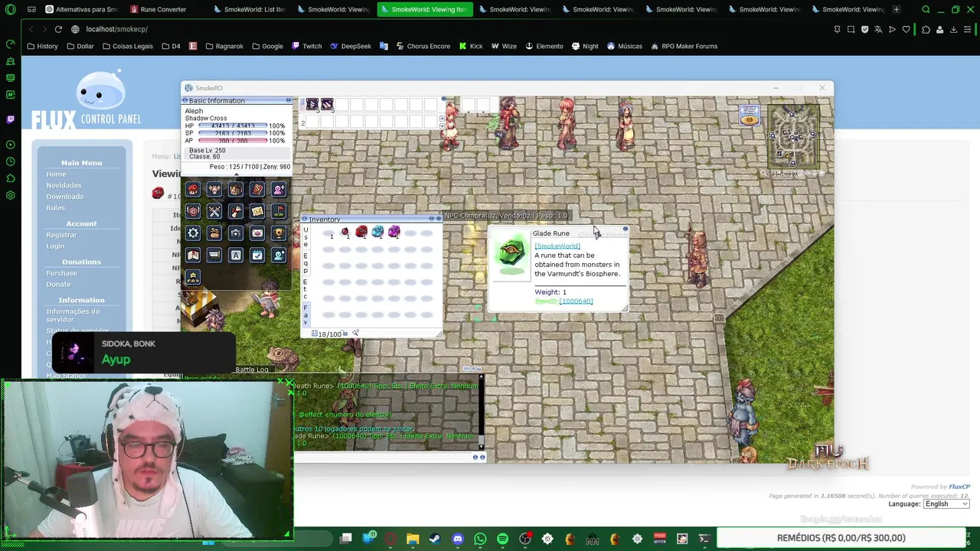Open FluxCP powered-by link
Screen dimensions: 980x551
959,487
